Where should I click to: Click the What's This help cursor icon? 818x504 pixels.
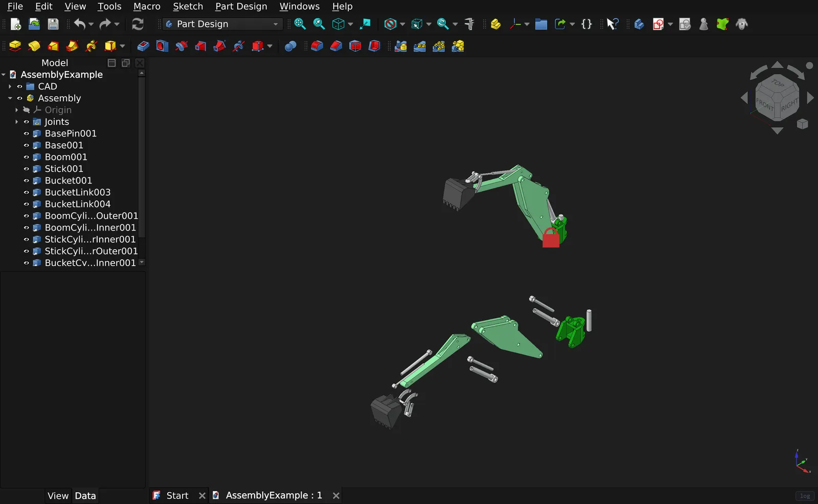[x=612, y=24]
